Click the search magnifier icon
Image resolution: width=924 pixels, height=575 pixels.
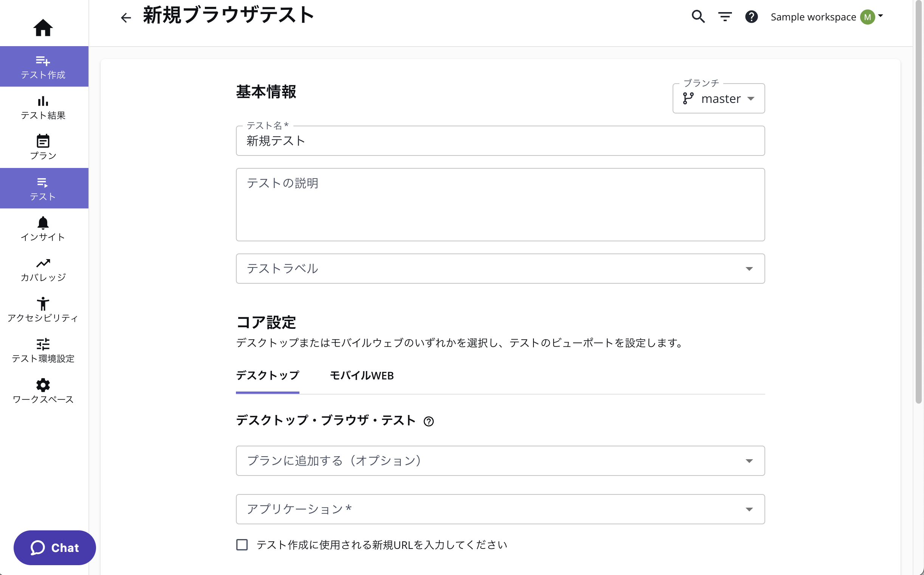[698, 17]
